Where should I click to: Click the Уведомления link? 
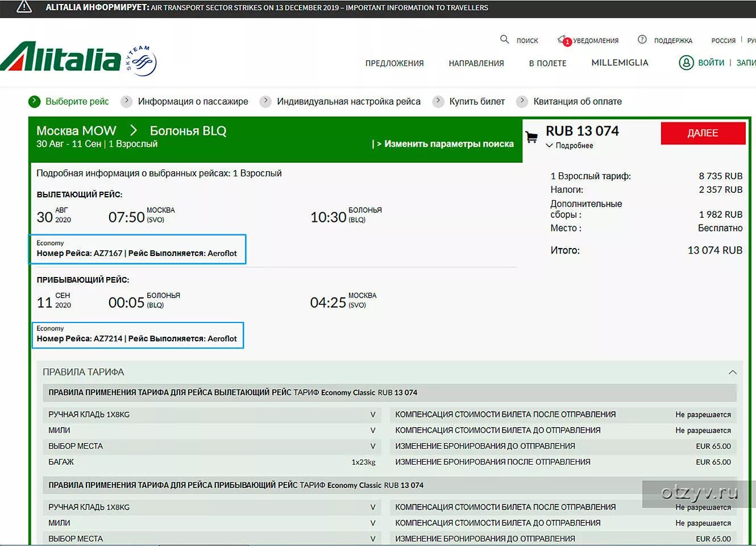tap(596, 40)
